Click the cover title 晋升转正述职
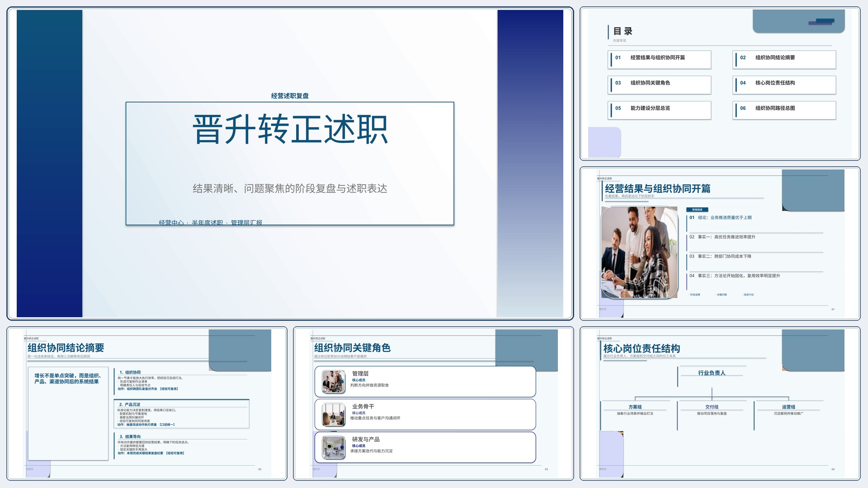The height and width of the screenshot is (488, 868). (290, 129)
